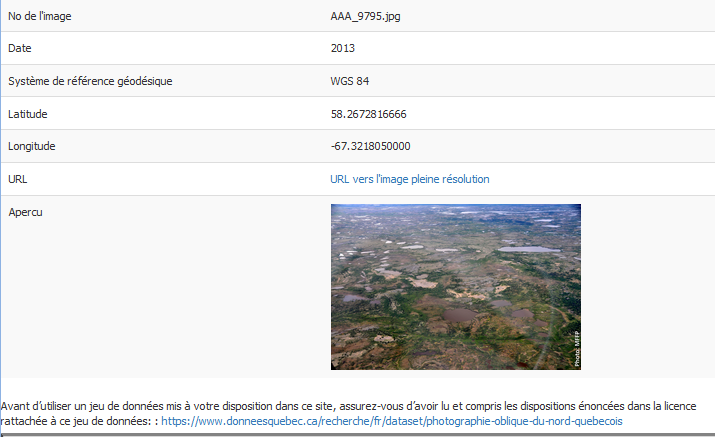Viewport: 715px width, 437px height.
Task: Click the 'Système de référence géodésique' label
Action: pyautogui.click(x=90, y=81)
